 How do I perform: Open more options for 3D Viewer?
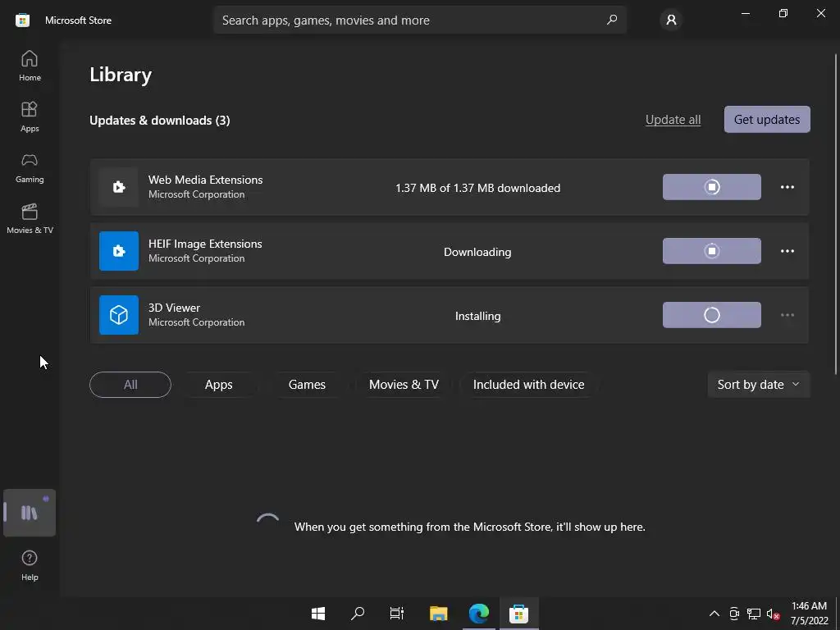[x=787, y=315]
